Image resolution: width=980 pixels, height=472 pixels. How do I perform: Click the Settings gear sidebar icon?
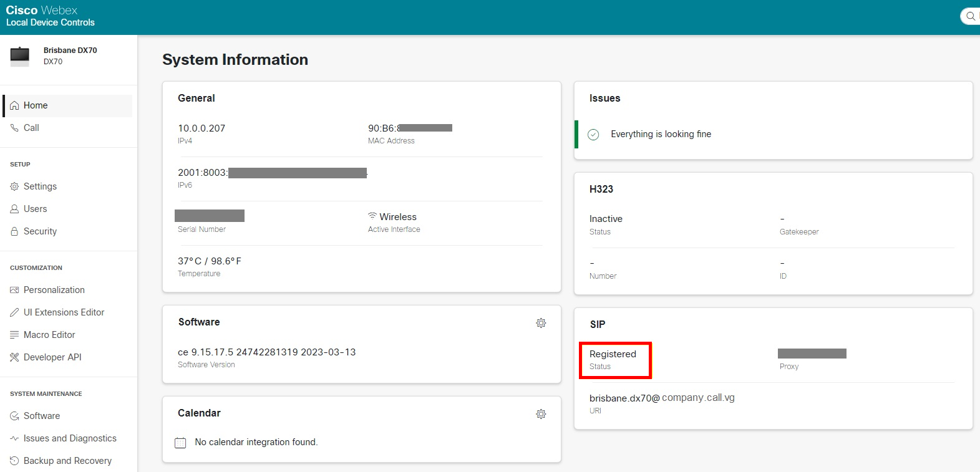coord(14,186)
